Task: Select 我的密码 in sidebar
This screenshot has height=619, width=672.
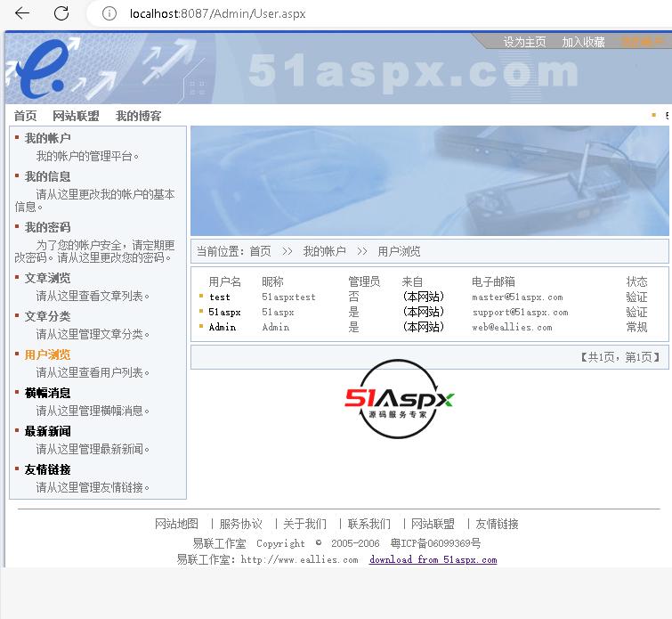Action: click(x=47, y=227)
